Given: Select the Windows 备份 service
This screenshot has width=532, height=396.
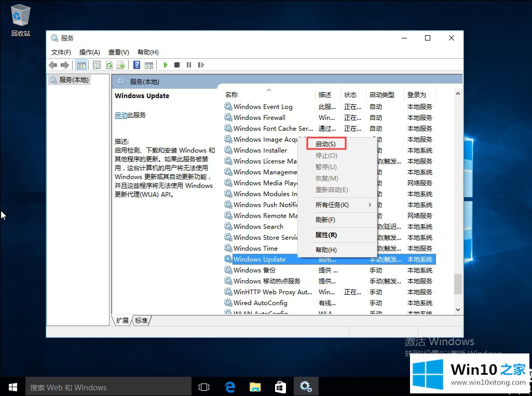Looking at the screenshot, I should tap(330, 270).
